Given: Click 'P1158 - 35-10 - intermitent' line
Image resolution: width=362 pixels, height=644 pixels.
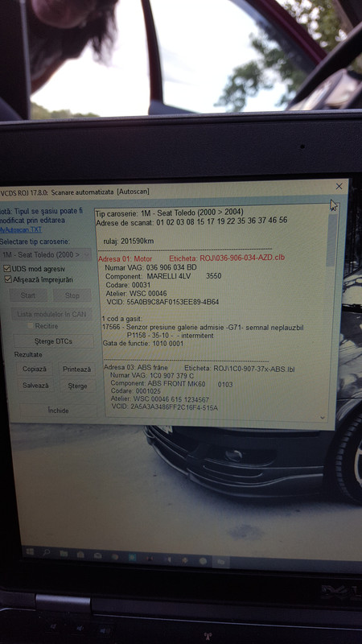Looking at the screenshot, I should [170, 336].
